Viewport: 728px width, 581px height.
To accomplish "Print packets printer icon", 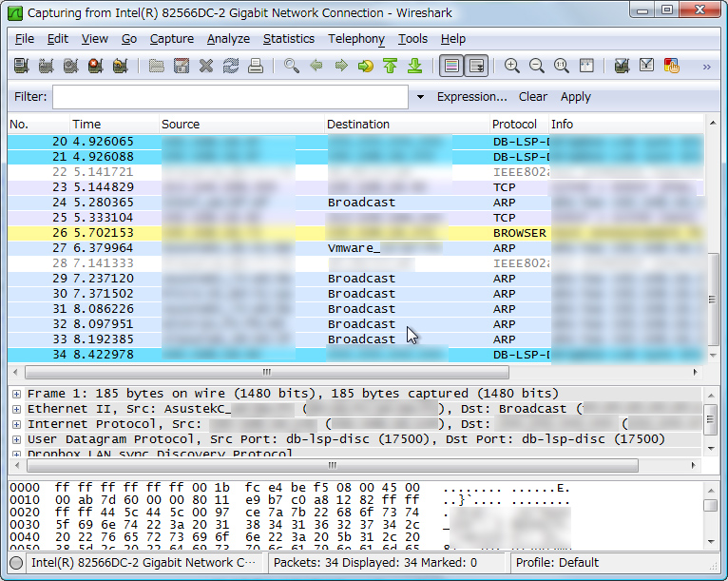I will pos(256,66).
